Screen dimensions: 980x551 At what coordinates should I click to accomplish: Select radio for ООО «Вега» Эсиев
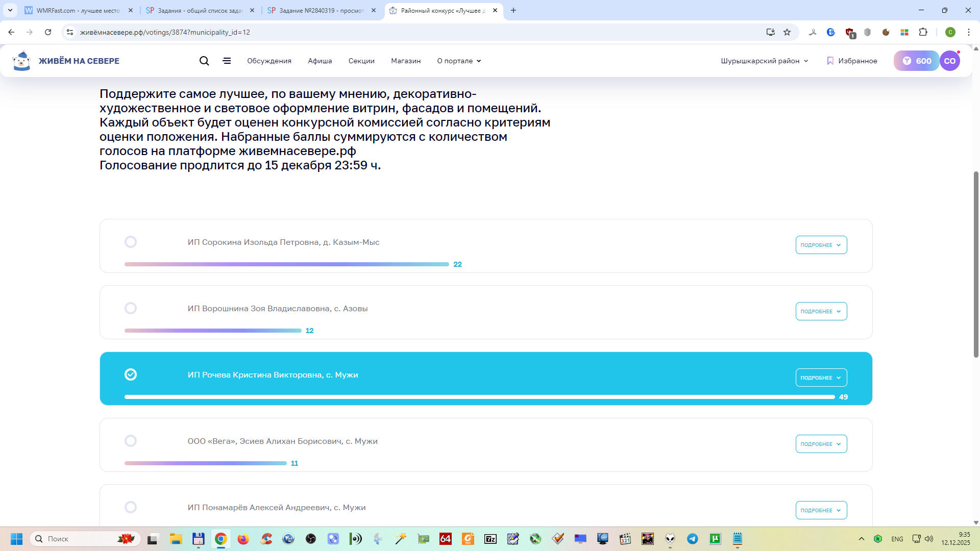[x=131, y=441]
